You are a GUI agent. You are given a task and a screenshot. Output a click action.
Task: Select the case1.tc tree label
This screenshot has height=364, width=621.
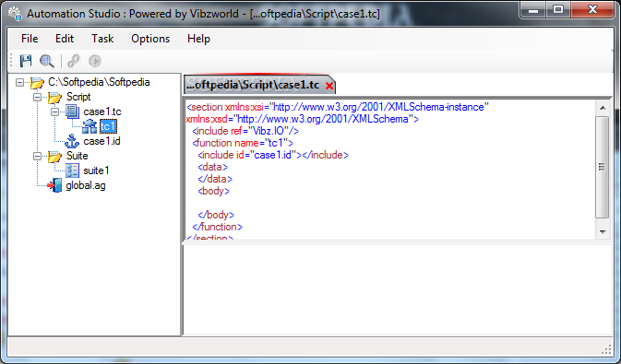(102, 112)
